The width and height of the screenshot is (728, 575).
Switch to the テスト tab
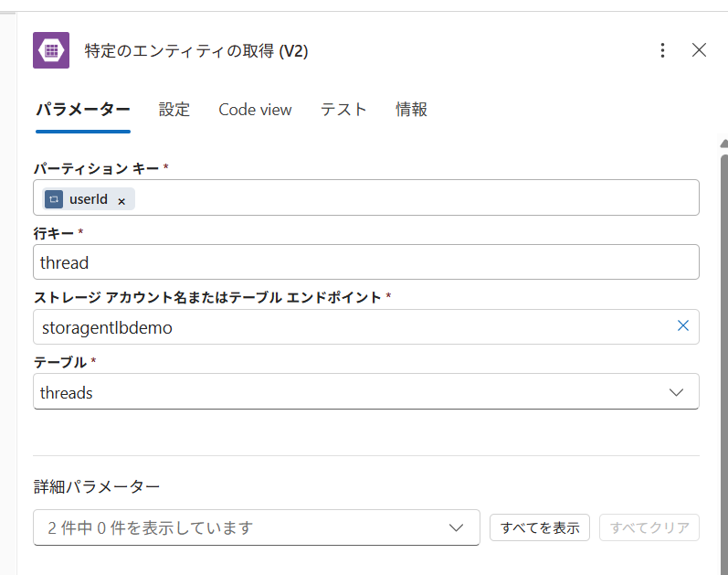click(343, 110)
